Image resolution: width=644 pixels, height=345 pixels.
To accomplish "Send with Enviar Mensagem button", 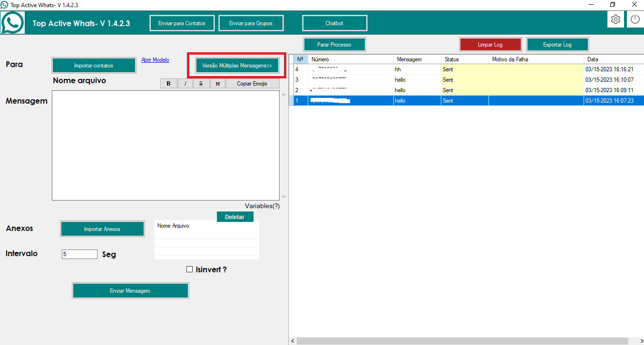I will (130, 291).
